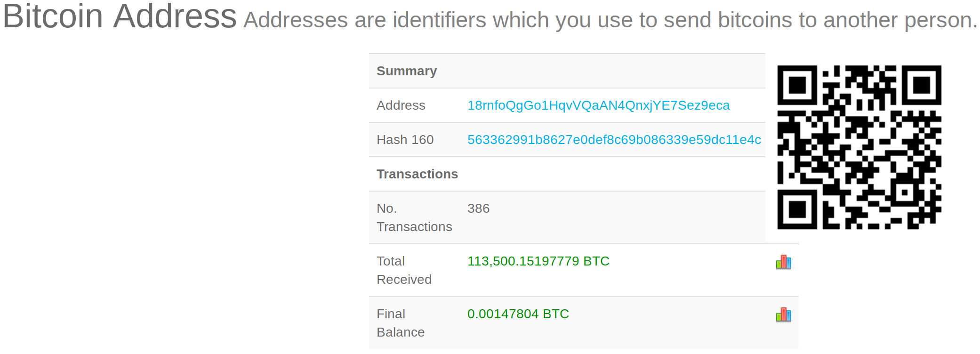
Task: Open the Total Received chart icon
Action: click(x=784, y=262)
